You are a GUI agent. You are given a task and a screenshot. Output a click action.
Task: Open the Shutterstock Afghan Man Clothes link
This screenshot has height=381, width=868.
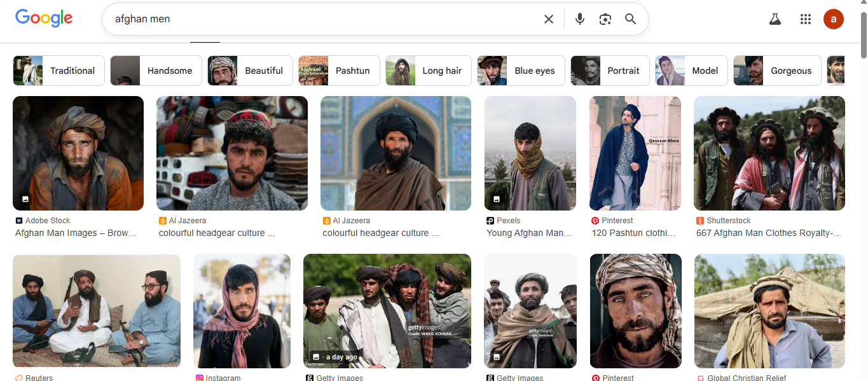click(768, 233)
